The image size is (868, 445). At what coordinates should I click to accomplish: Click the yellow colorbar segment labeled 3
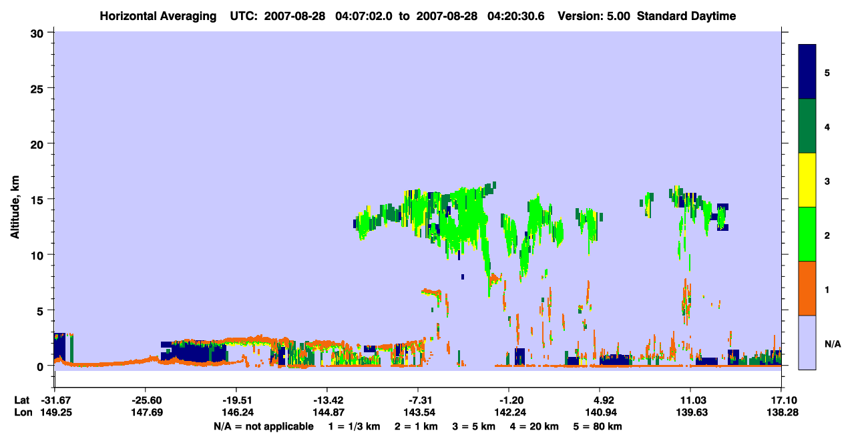click(x=807, y=180)
